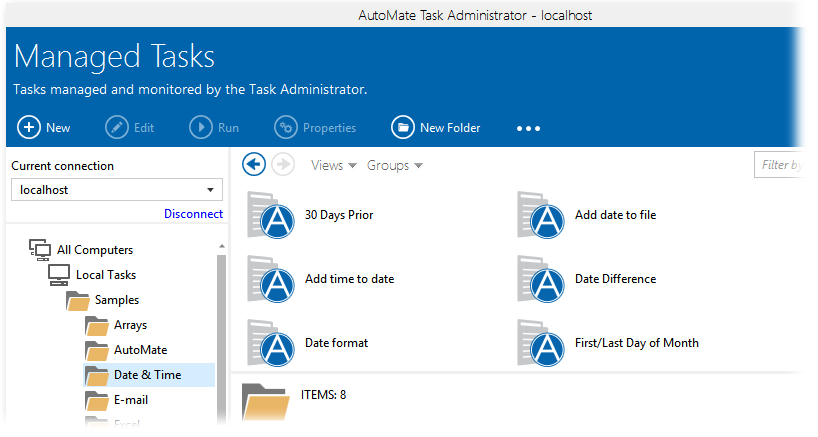Click the AutoMate folder icon
Viewport: 818px width, 437px height.
[x=97, y=350]
